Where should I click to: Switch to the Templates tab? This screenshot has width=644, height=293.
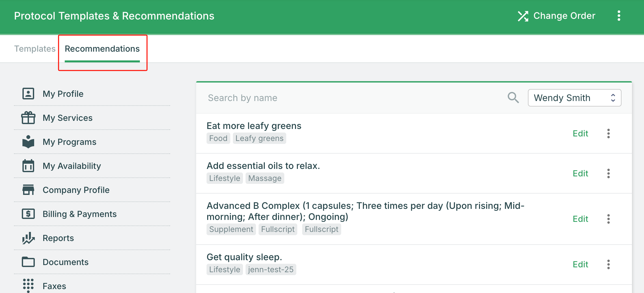tap(35, 49)
